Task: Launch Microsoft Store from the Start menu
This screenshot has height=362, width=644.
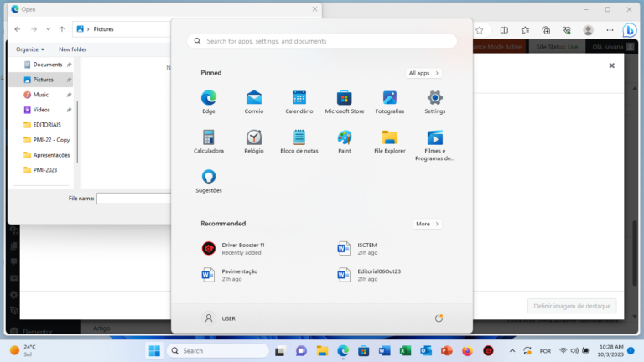Action: coord(344,101)
